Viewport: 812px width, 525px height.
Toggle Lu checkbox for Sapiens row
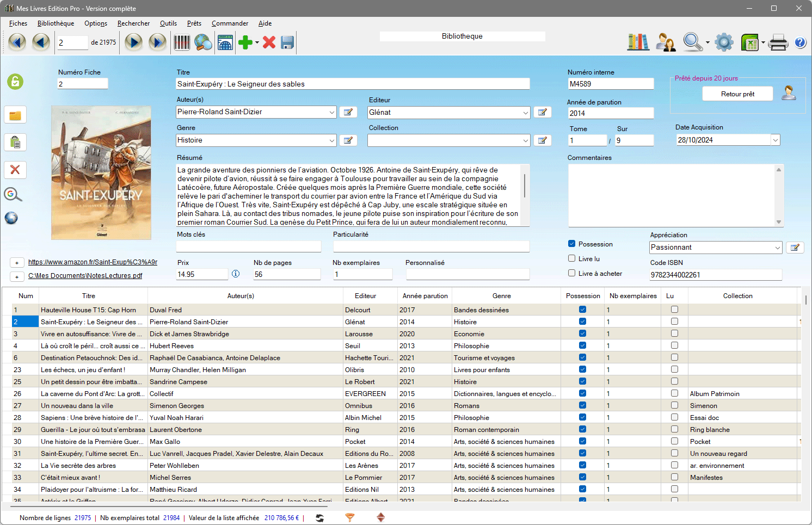(x=674, y=417)
